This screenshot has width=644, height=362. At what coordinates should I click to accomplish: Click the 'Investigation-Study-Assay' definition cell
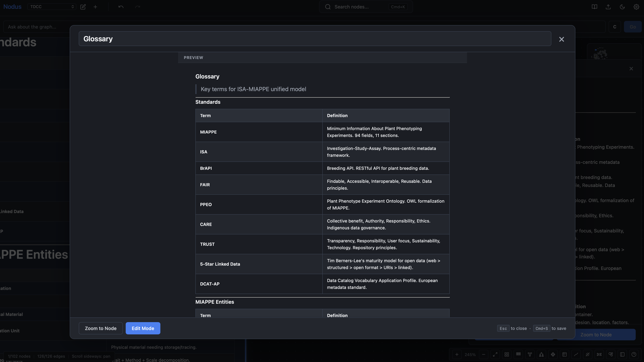point(386,152)
